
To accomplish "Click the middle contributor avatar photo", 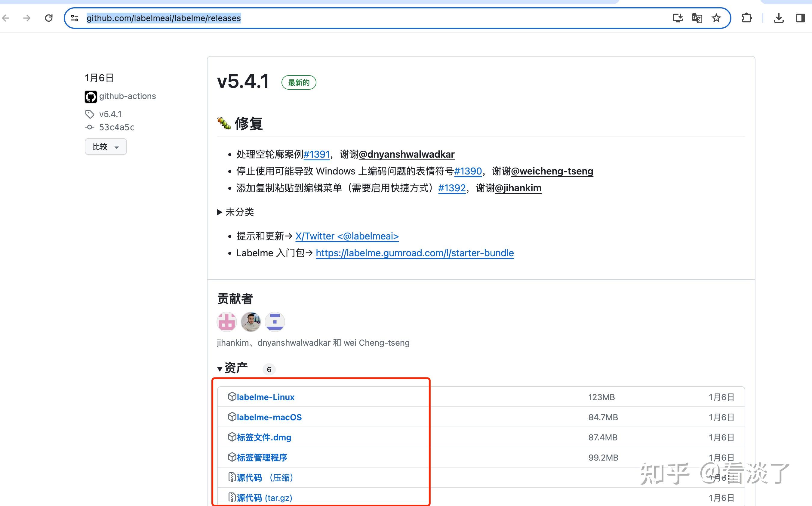I will pos(251,322).
